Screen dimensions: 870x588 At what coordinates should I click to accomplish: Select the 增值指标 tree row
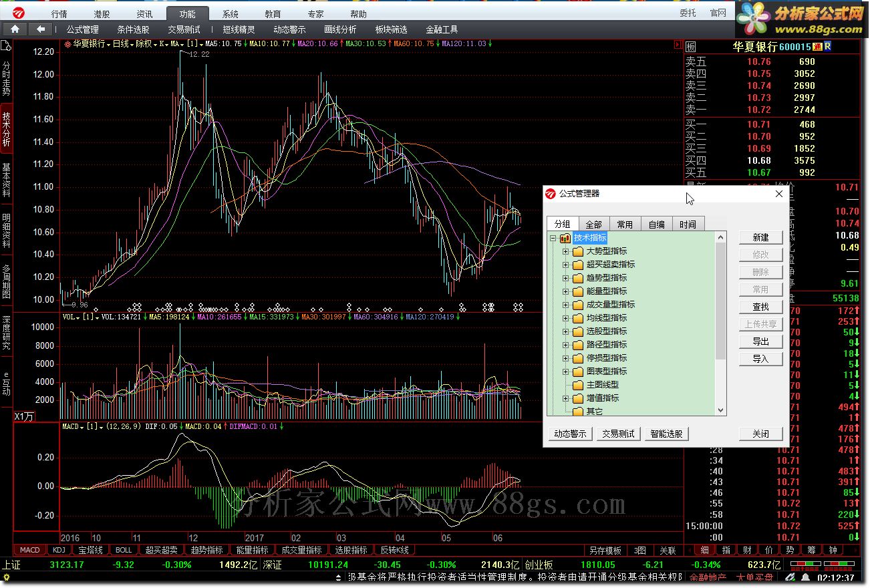(603, 398)
